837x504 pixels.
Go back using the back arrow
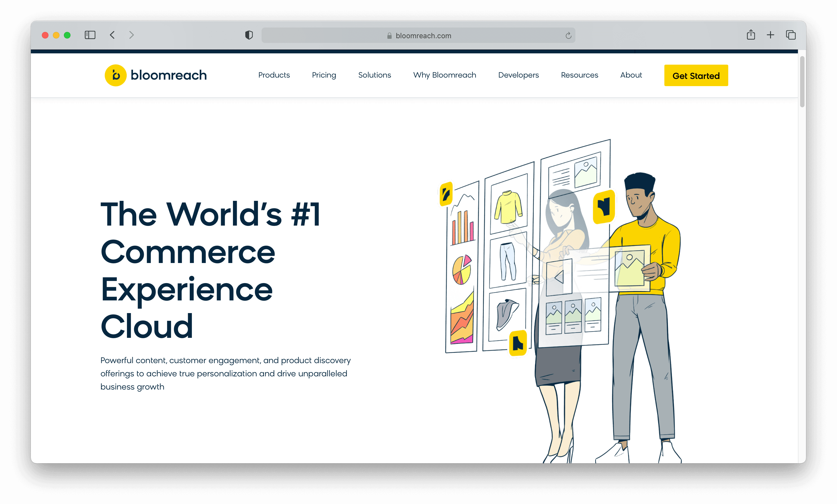[112, 35]
